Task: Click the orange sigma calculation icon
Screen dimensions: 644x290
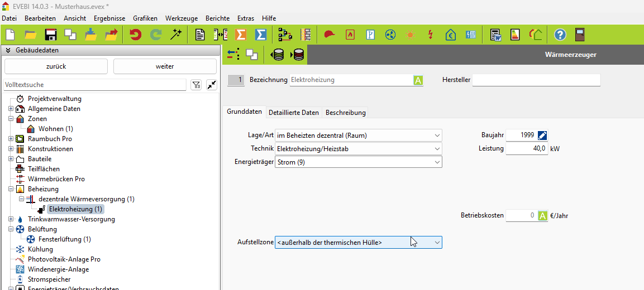Action: click(241, 35)
